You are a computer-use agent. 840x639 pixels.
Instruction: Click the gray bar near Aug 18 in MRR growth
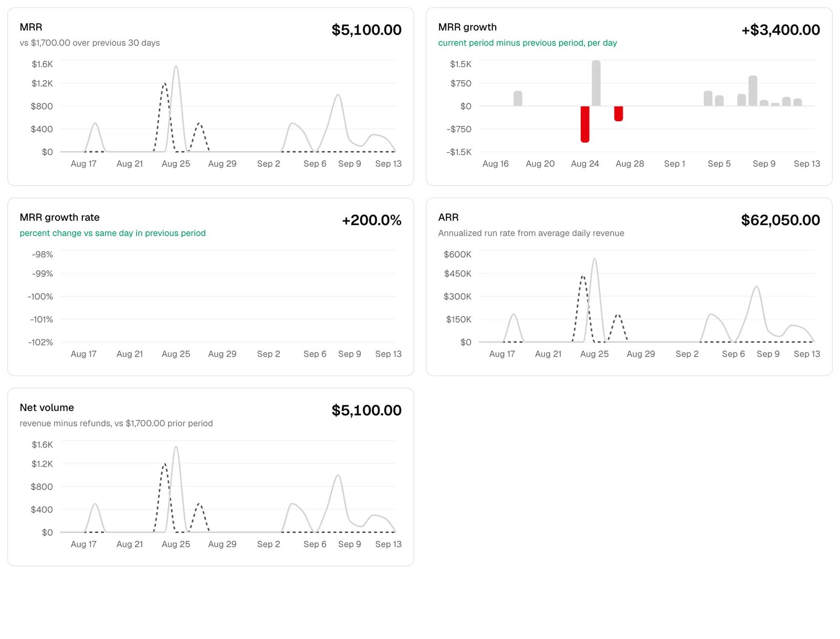click(x=518, y=99)
